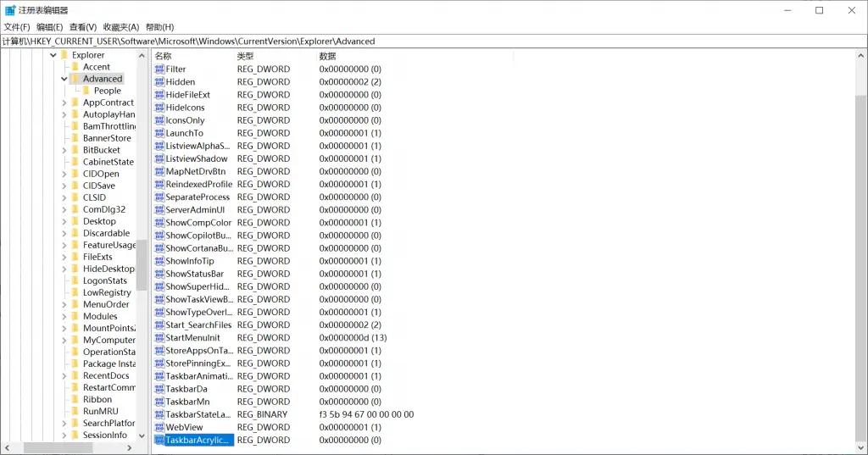
Task: Expand the CIDOpen key
Action: [x=64, y=174]
